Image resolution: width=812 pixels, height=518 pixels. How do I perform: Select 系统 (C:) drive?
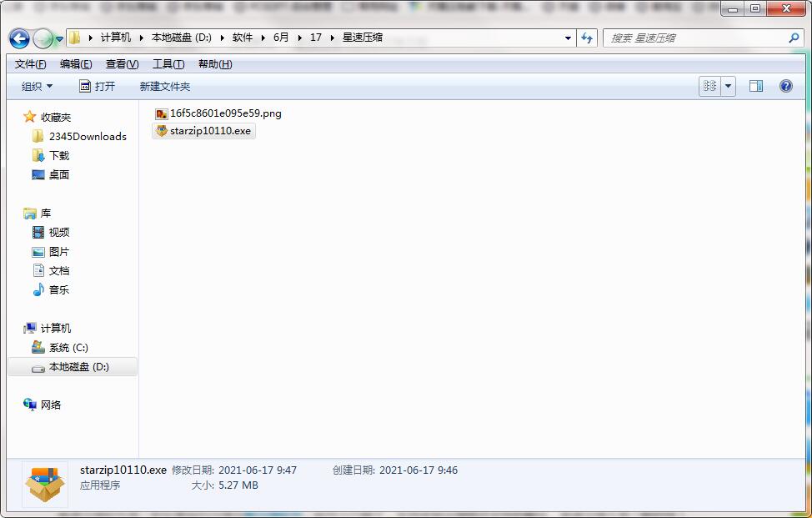(61, 347)
